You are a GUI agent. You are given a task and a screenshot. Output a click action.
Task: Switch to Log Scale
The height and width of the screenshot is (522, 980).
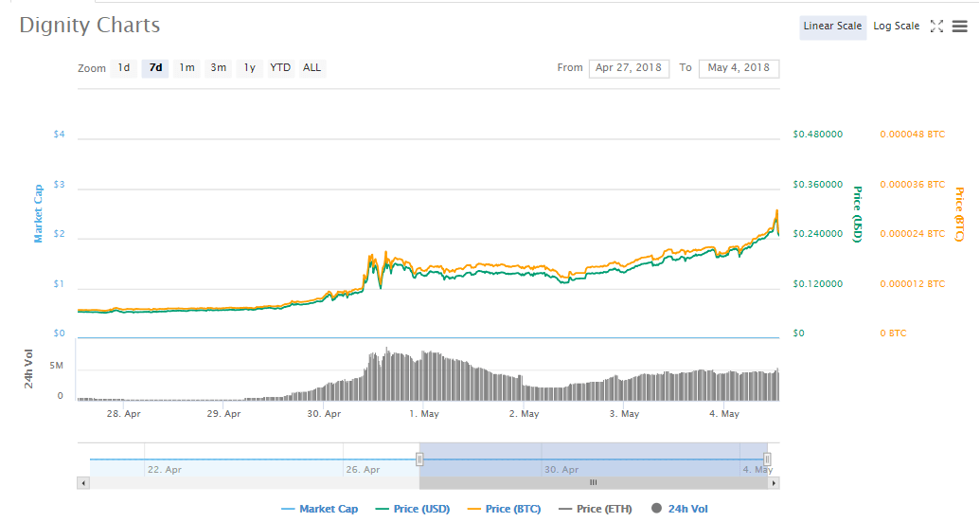pos(896,27)
